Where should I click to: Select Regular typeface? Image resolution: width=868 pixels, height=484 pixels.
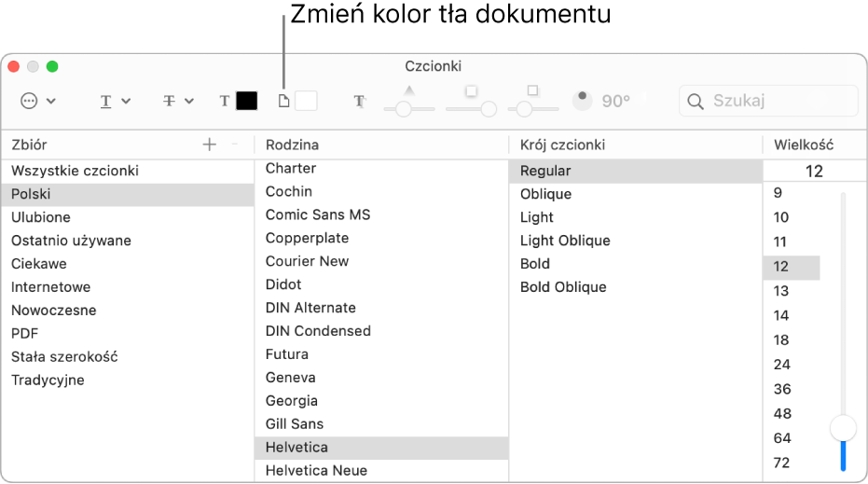(636, 171)
